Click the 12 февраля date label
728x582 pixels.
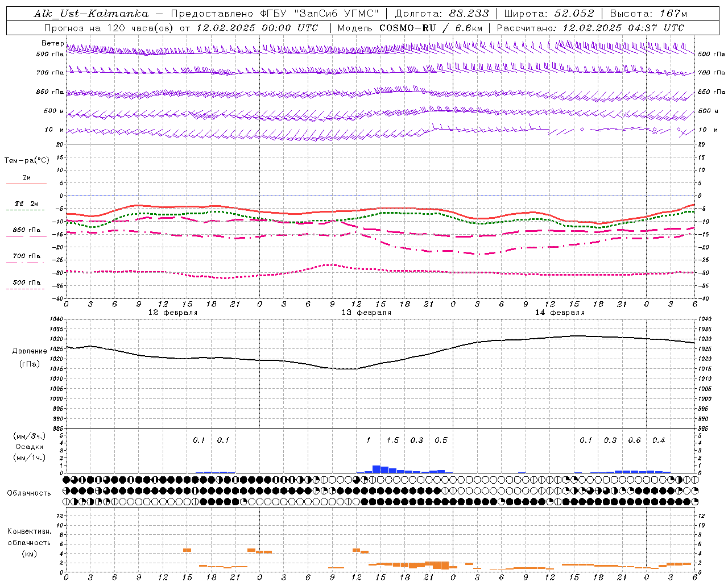[173, 313]
